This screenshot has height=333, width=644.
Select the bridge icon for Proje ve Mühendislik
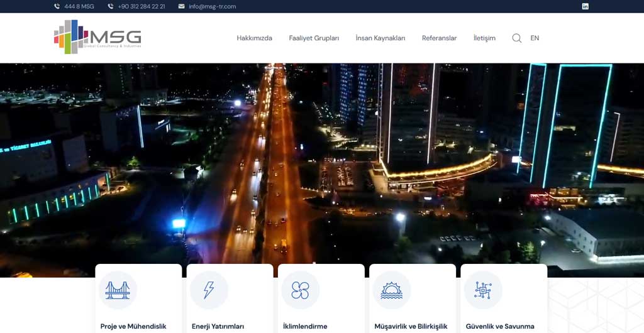point(118,290)
